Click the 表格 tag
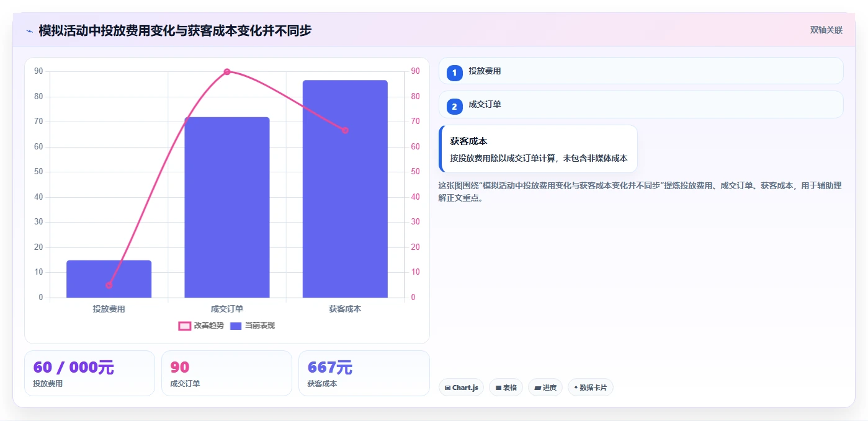Screen dimensions: 868x421 pos(506,388)
